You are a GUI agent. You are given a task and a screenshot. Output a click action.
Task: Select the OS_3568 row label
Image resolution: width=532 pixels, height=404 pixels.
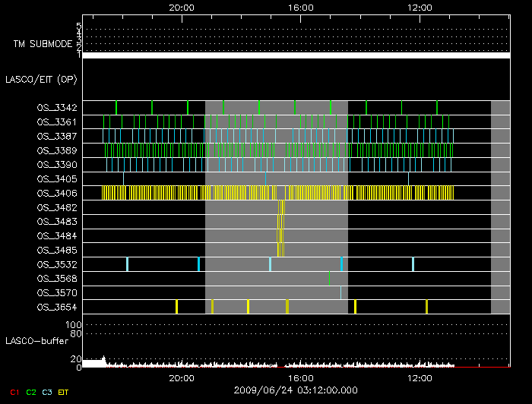(x=56, y=279)
